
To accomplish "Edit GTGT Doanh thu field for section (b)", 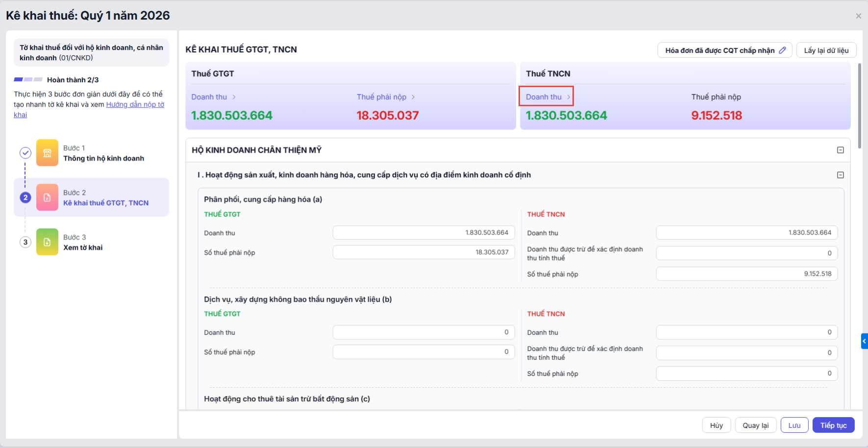I will (x=424, y=332).
